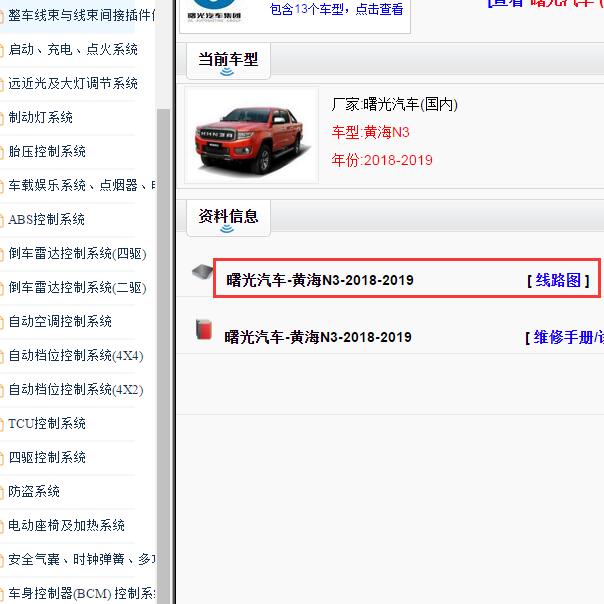This screenshot has width=604, height=604.
Task: Open 倒车雷达控制系统(四驱) entry
Action: (77, 253)
